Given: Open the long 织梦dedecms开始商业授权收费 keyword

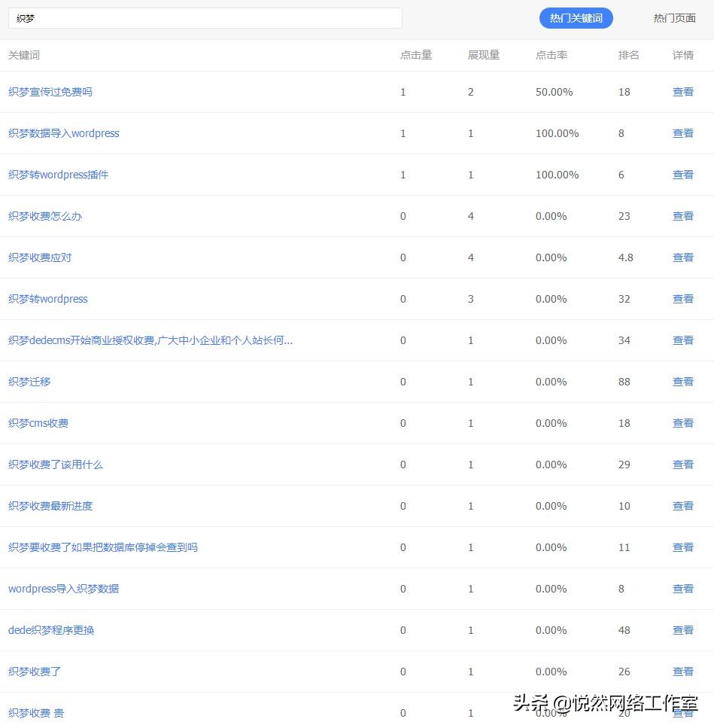Looking at the screenshot, I should click(x=150, y=340).
